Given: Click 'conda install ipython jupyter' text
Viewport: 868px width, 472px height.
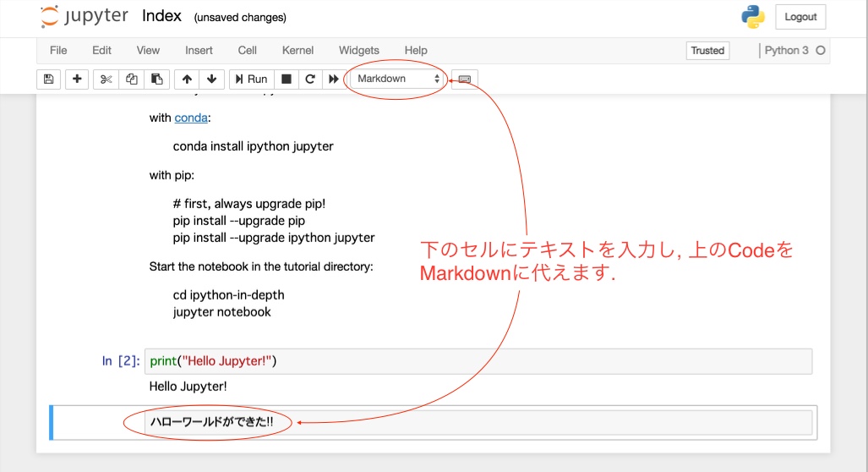Looking at the screenshot, I should pos(253,146).
